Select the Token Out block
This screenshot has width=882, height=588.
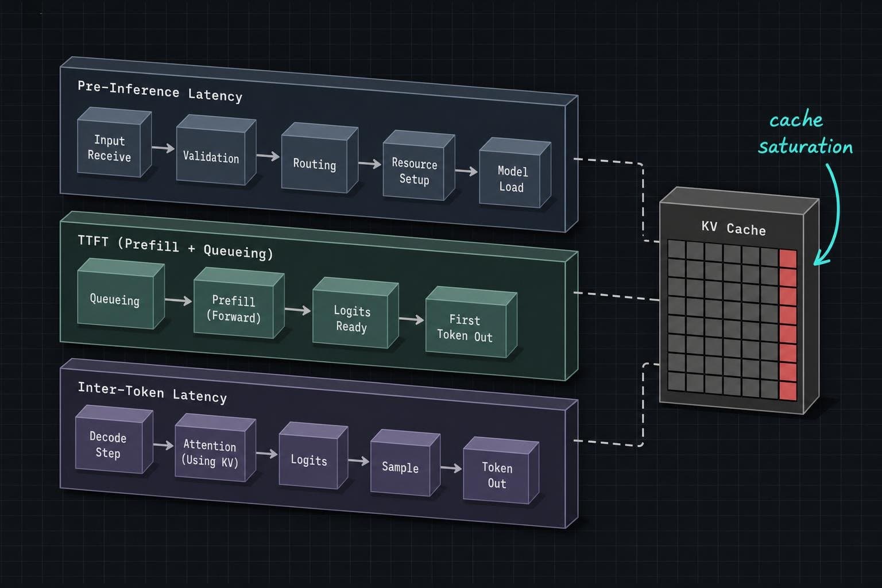501,470
